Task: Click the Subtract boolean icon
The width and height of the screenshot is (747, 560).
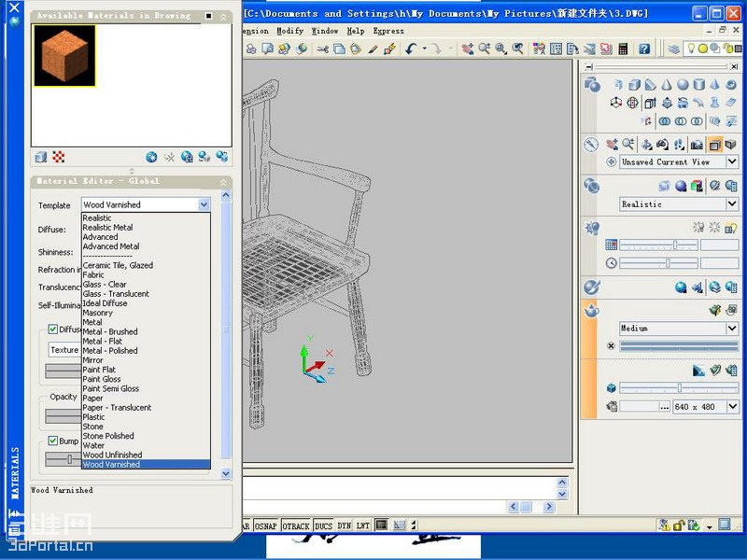Action: click(681, 121)
